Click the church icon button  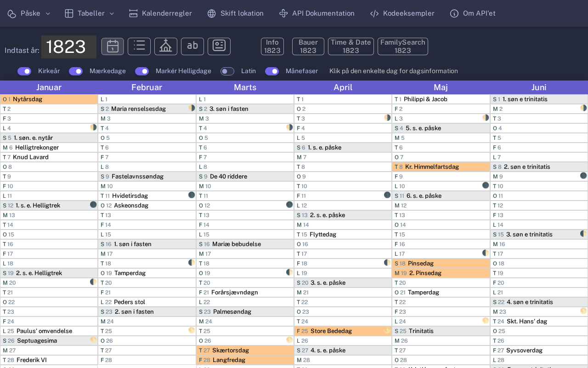pyautogui.click(x=166, y=46)
